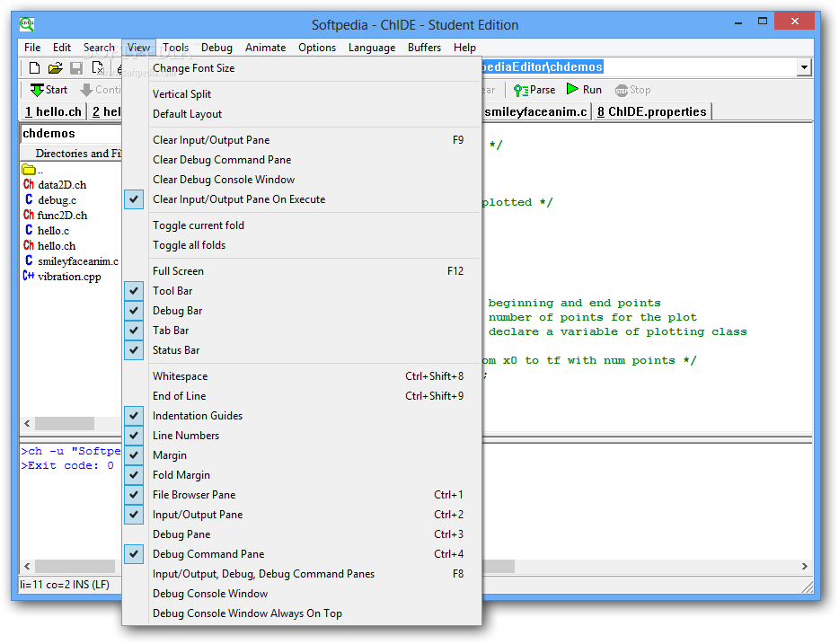This screenshot has width=839, height=644.
Task: Open the Language menu
Action: coord(372,48)
